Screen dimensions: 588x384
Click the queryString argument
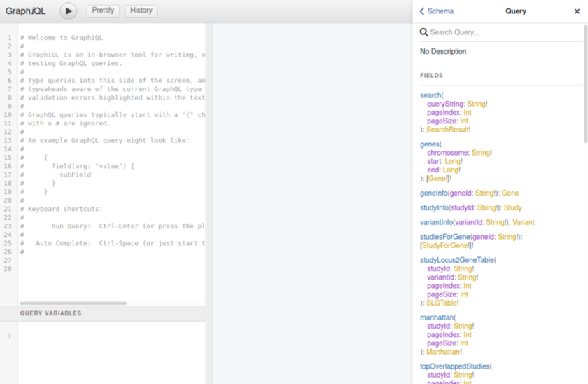pos(445,104)
